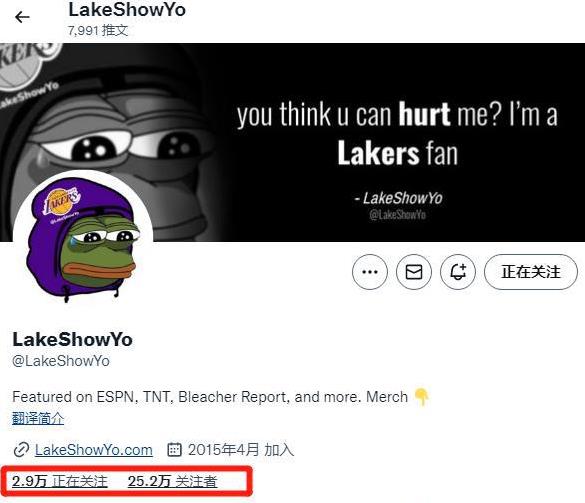Open the three-dots more options menu

pyautogui.click(x=370, y=272)
